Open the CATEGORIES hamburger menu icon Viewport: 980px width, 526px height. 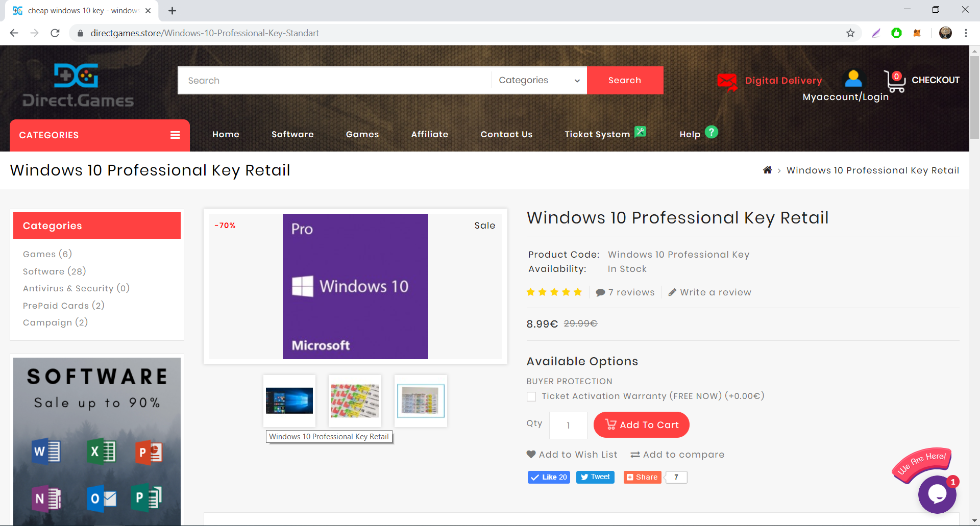(x=175, y=135)
